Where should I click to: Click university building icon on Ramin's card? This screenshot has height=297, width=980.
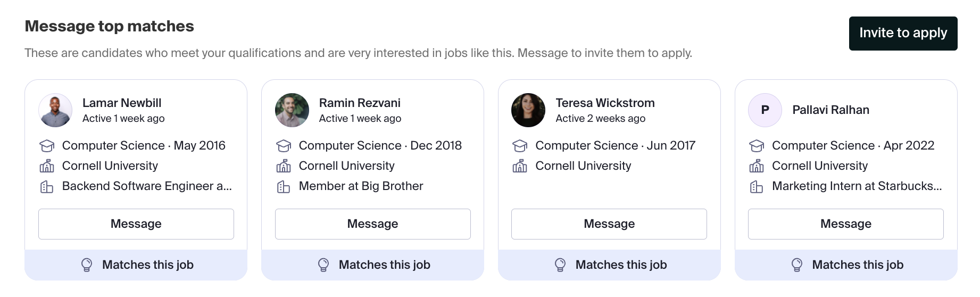[284, 166]
